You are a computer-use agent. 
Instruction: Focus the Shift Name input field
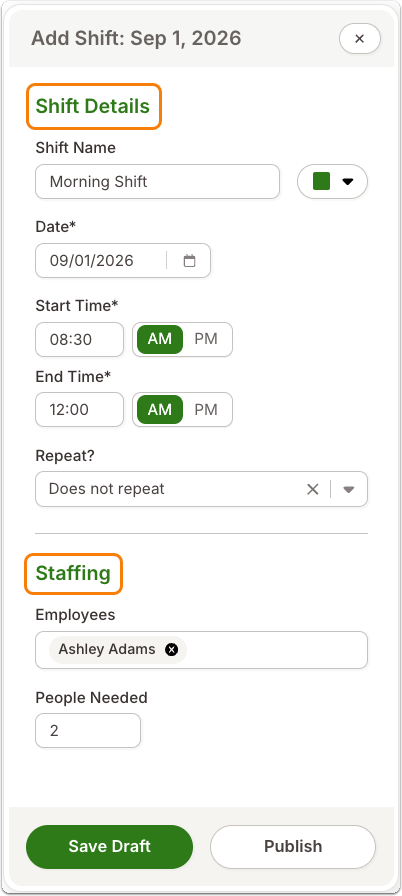pos(158,182)
